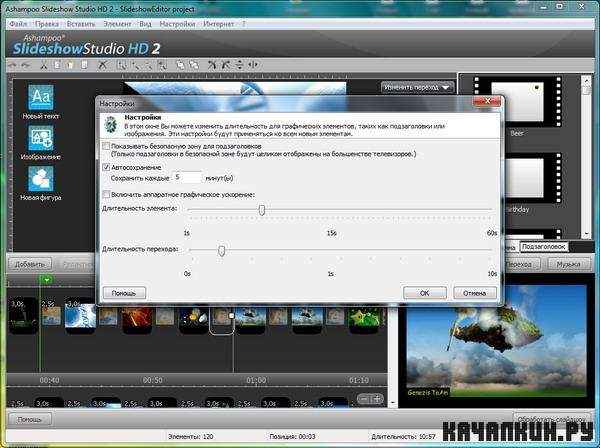Viewport: 600px width, 448px height.
Task: Click the Переход button
Action: coord(520,264)
